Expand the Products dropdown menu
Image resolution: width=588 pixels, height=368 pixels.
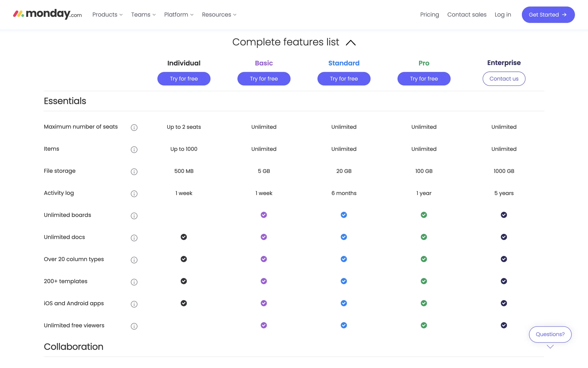[x=107, y=15]
